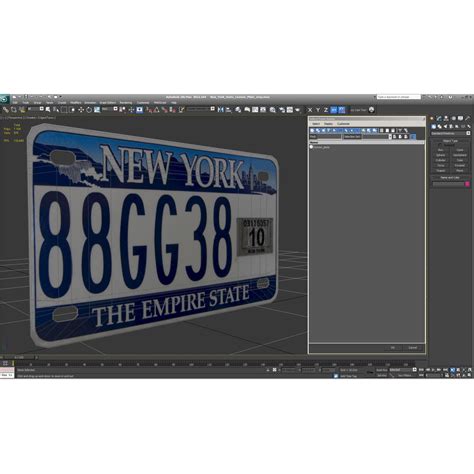The width and height of the screenshot is (474, 474).
Task: Open Select by Name from main toolbar
Action: [x=56, y=109]
